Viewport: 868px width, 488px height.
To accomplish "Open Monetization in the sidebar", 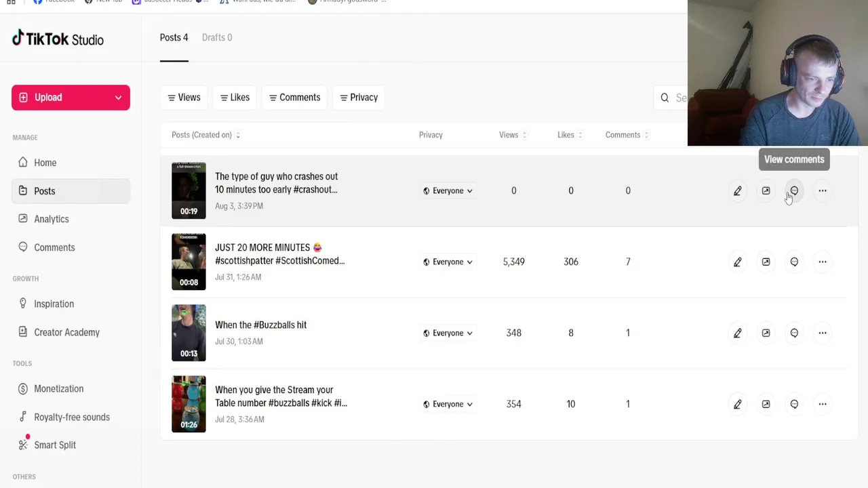I will click(71, 388).
